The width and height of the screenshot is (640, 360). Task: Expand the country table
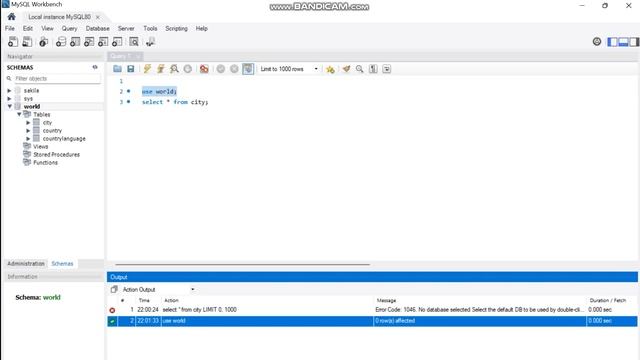pos(29,131)
